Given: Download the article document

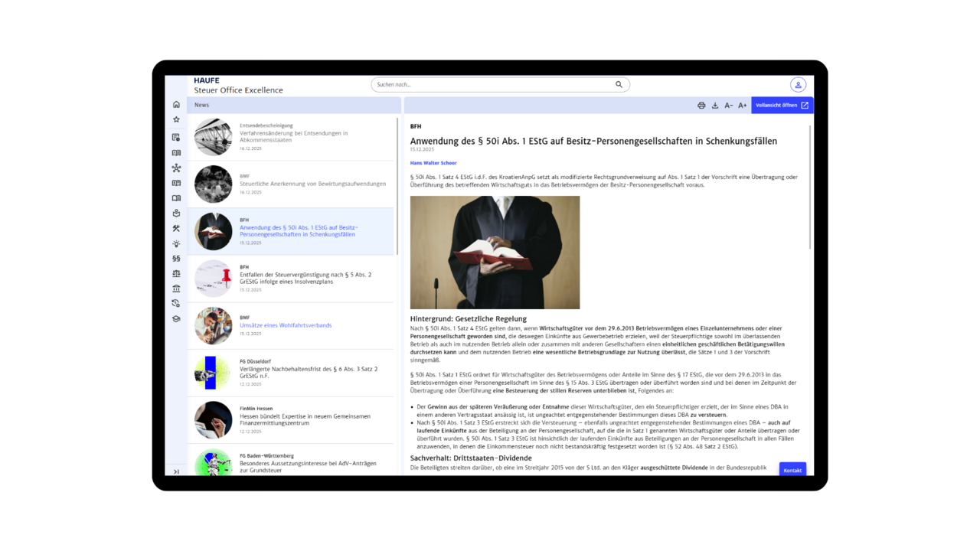Looking at the screenshot, I should (x=715, y=106).
